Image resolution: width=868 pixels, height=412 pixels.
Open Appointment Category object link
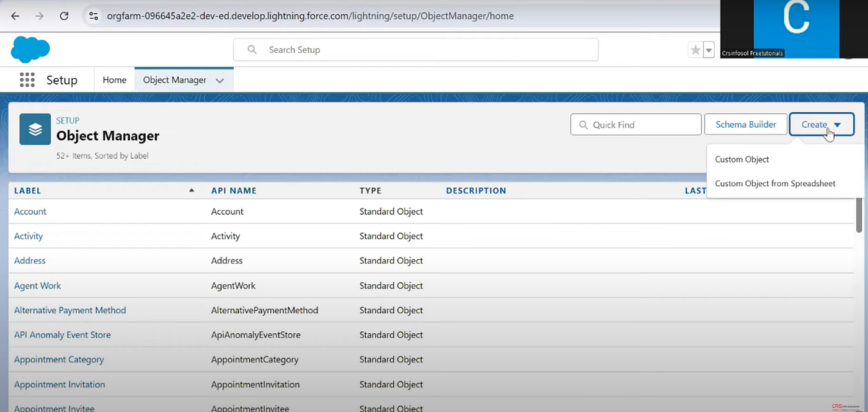tap(59, 360)
